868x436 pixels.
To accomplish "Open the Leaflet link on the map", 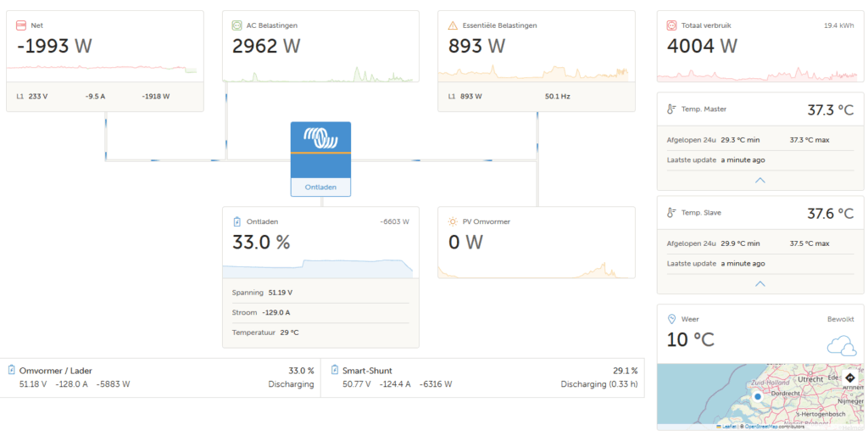I will click(x=726, y=427).
